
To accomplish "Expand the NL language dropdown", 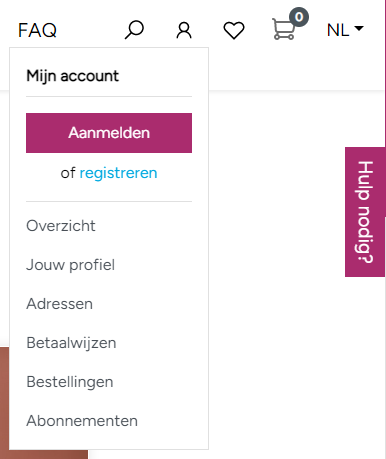I will 345,30.
